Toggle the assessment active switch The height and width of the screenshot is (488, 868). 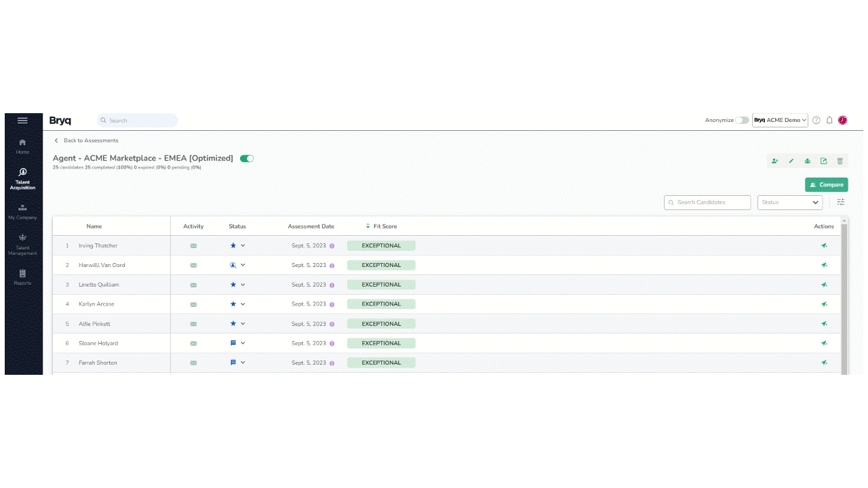tap(247, 159)
